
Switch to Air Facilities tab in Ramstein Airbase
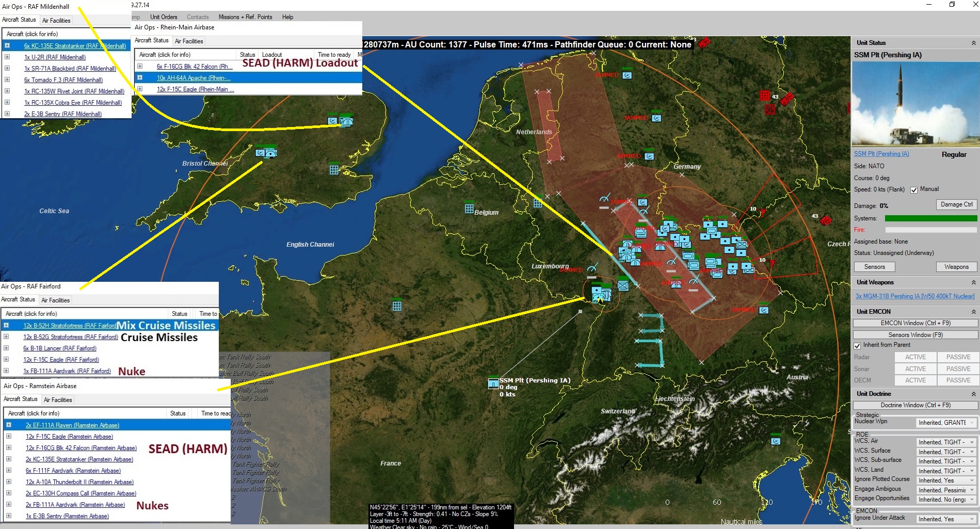[x=58, y=400]
